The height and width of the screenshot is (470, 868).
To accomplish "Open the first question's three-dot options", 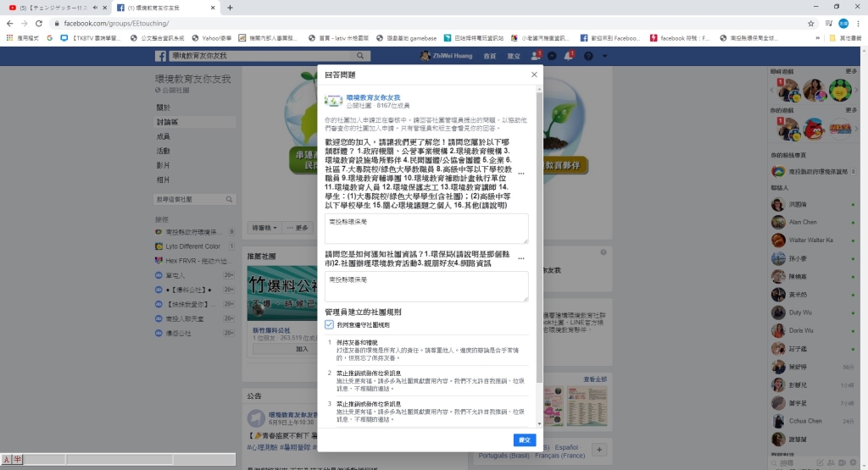I will 521,174.
